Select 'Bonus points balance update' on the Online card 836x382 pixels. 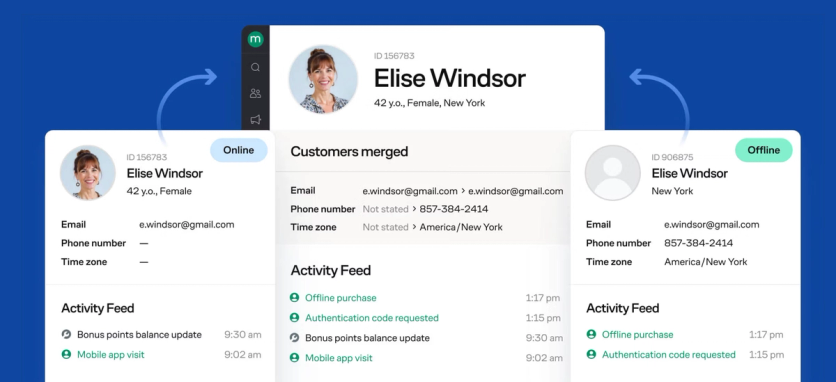point(140,335)
